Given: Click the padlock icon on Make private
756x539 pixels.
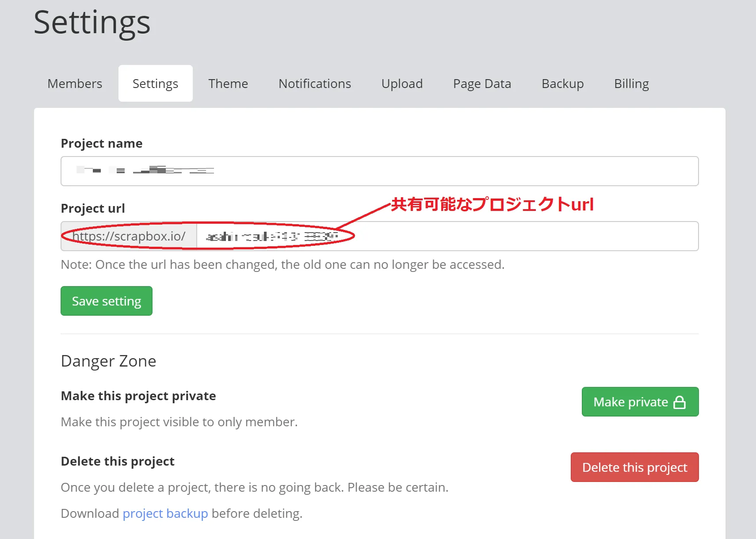Looking at the screenshot, I should [679, 402].
